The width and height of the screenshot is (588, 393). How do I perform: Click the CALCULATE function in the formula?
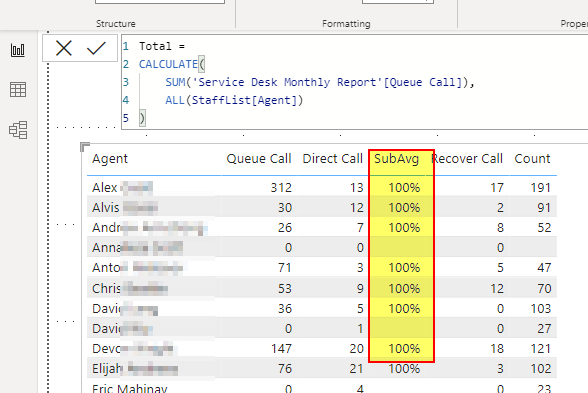pyautogui.click(x=168, y=64)
